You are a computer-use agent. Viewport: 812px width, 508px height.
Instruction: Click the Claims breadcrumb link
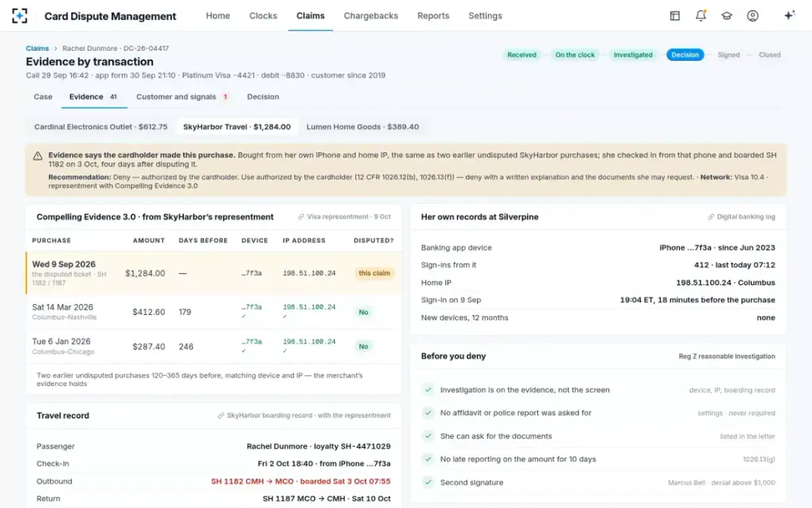[x=37, y=49]
